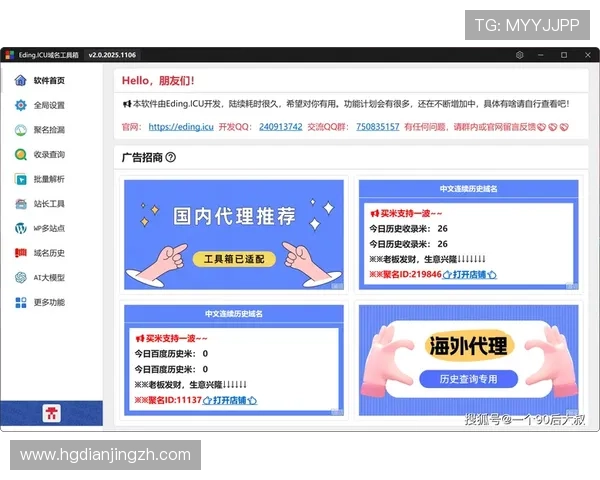Close the Eding.ICU window
This screenshot has height=480, width=600.
tap(588, 55)
